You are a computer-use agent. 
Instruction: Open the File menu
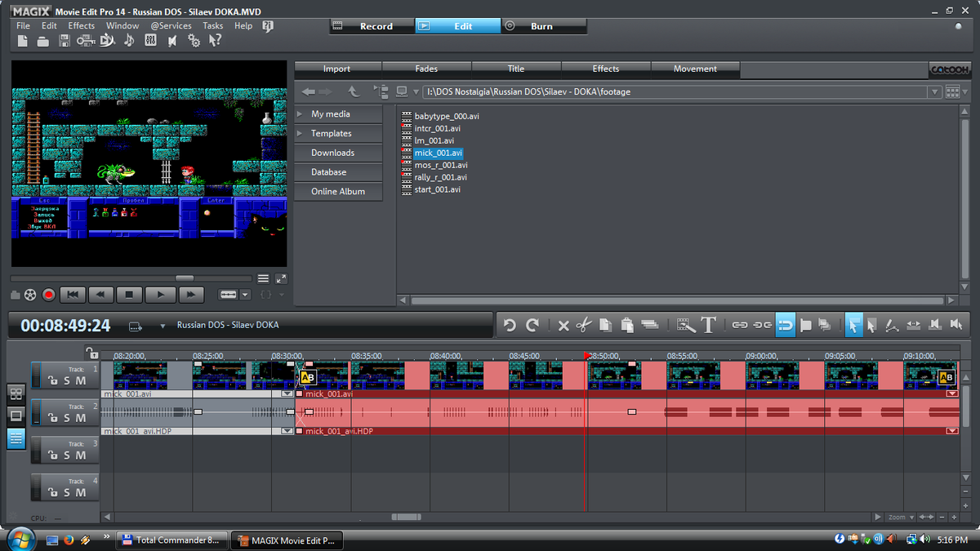[23, 25]
